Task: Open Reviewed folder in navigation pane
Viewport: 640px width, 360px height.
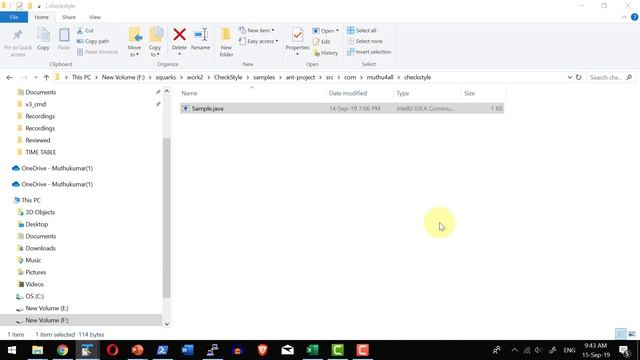Action: tap(38, 140)
